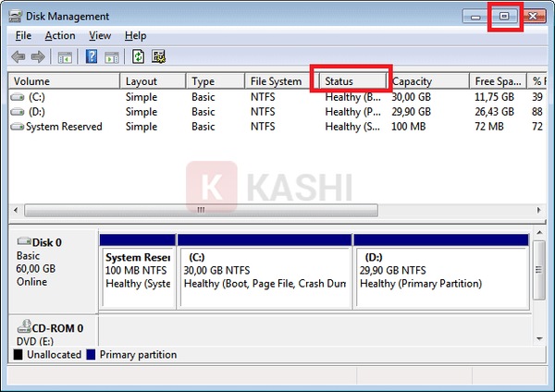Select the (D:) drive icon in volume list

[18, 112]
